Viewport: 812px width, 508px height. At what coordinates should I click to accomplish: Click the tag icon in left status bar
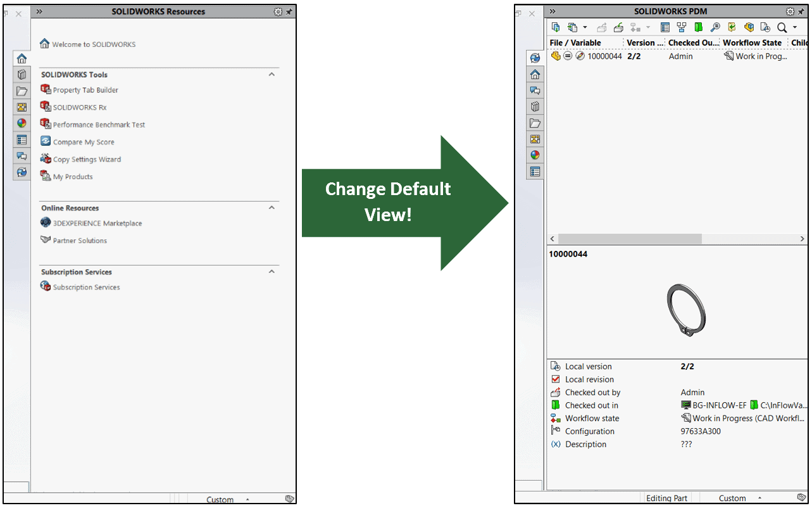pyautogui.click(x=289, y=498)
